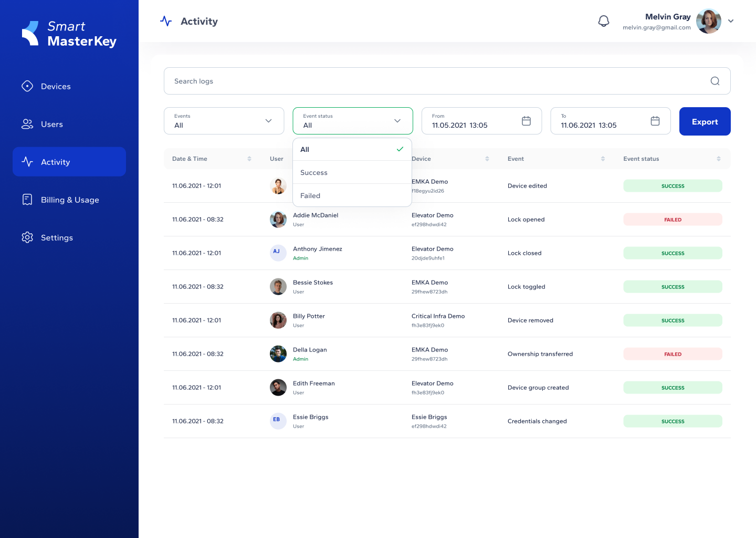
Task: Open the To date calendar icon
Action: tap(655, 121)
